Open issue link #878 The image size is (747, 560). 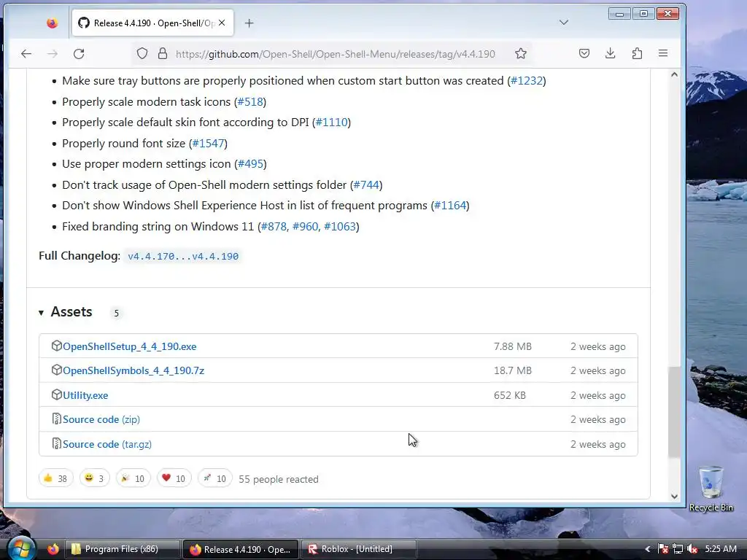(x=274, y=226)
